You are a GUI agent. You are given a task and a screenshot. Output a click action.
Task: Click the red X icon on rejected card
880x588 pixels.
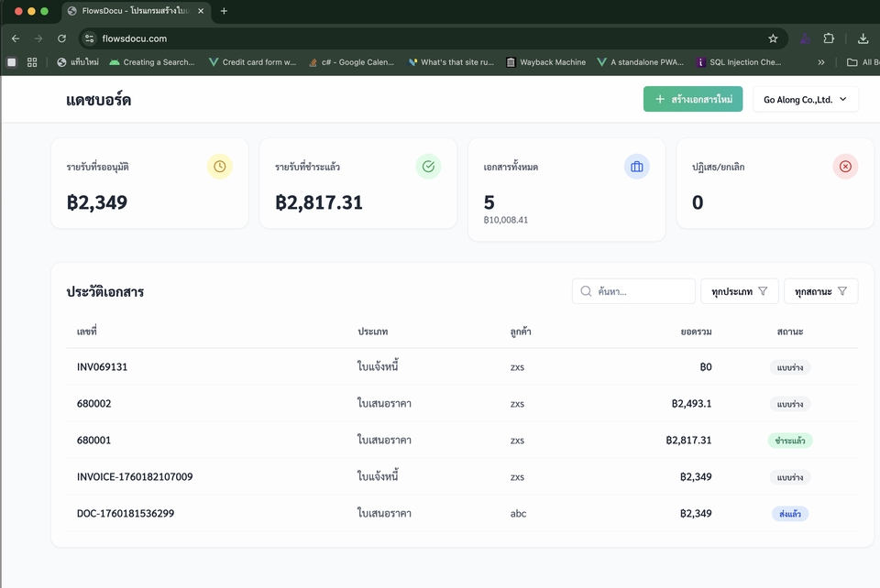[x=845, y=167]
